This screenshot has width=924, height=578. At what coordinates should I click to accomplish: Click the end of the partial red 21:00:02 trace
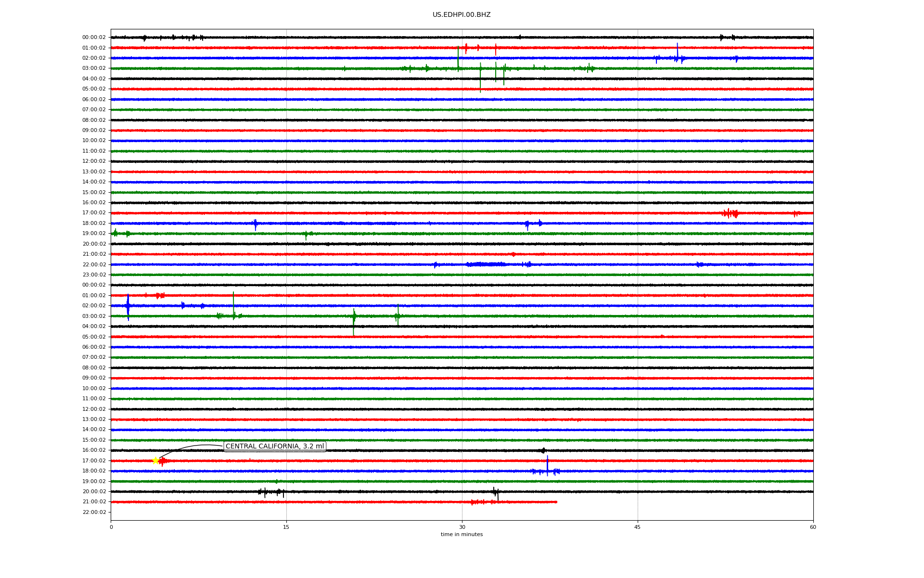coord(556,502)
